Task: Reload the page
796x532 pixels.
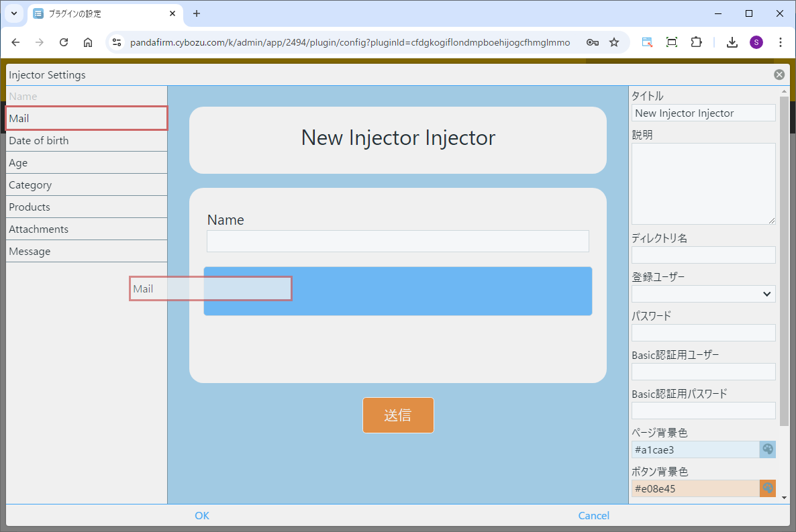Action: (x=64, y=42)
